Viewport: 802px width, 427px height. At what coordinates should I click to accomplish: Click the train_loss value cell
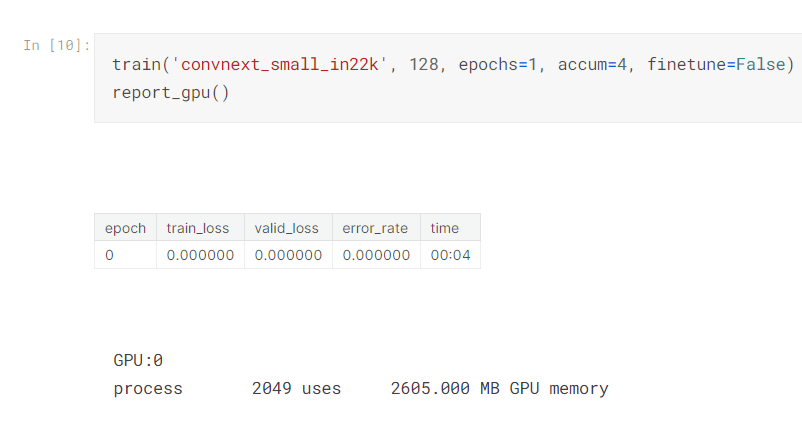click(x=200, y=255)
